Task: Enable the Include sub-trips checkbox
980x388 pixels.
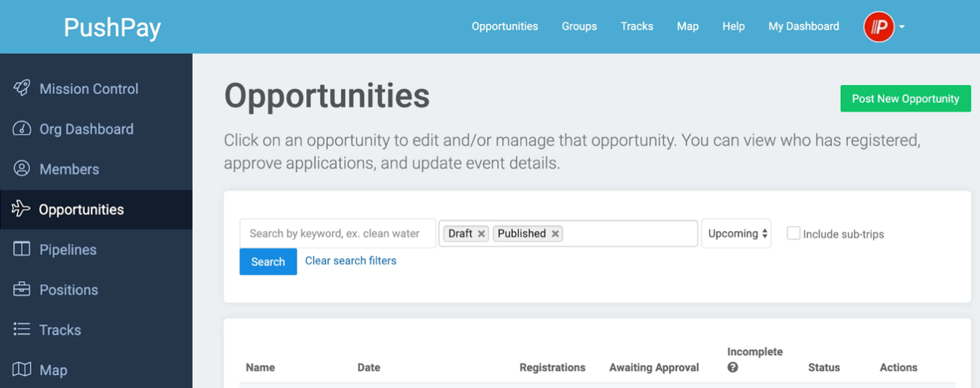Action: pyautogui.click(x=793, y=233)
